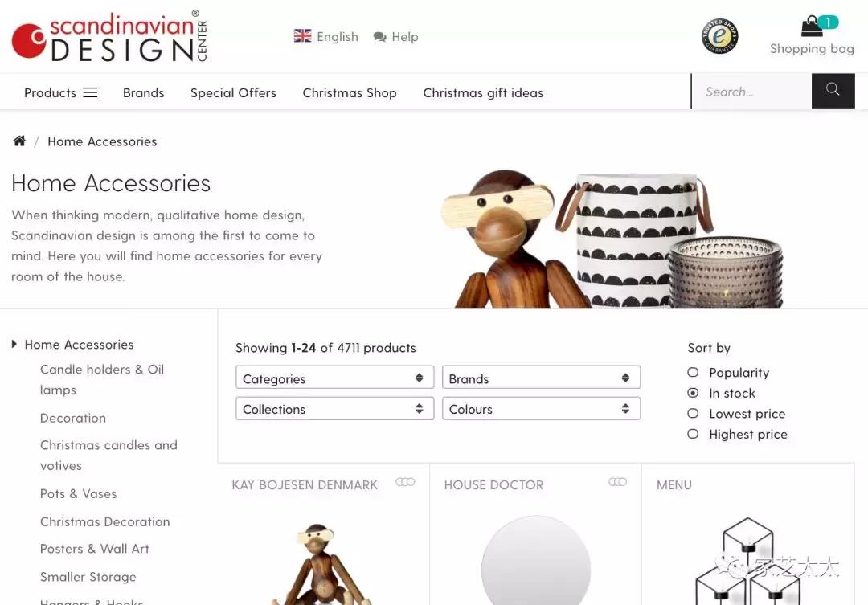The height and width of the screenshot is (605, 868).
Task: Click the colour variants icon on Kay Bojesen card
Action: (405, 482)
